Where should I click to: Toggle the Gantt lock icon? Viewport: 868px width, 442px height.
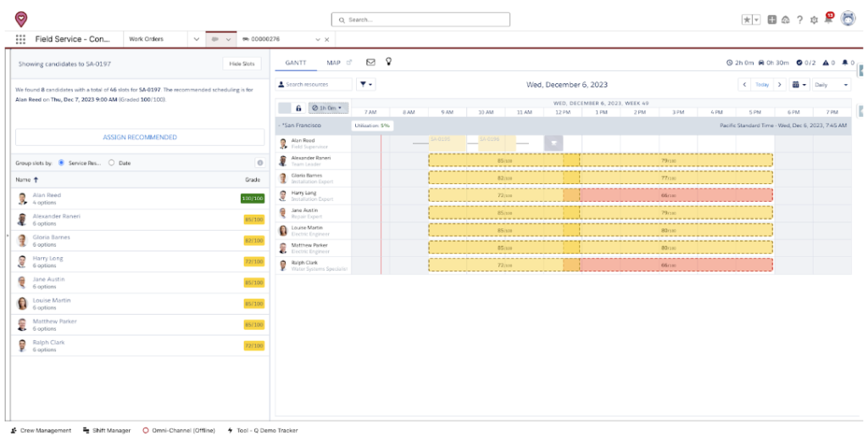[x=298, y=108]
